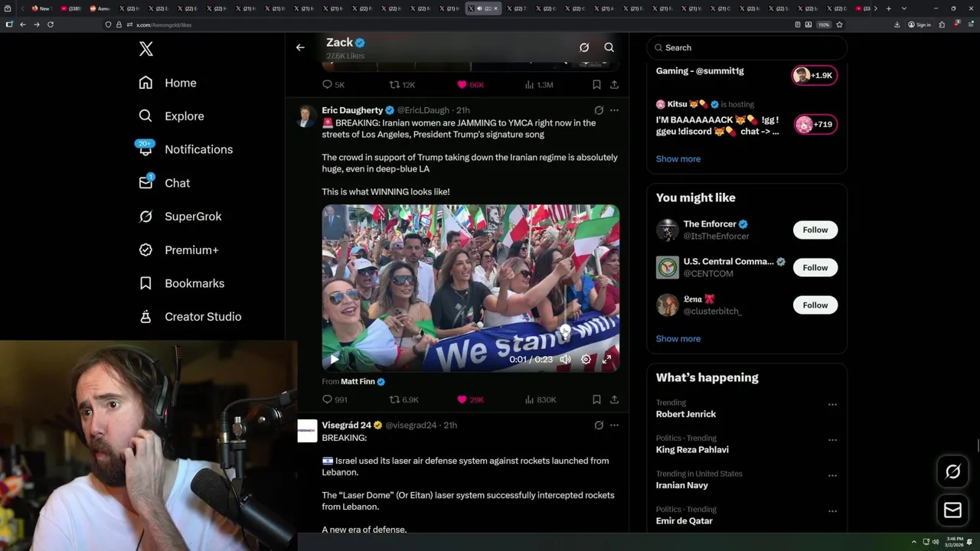Show more live spaces

coord(678,159)
